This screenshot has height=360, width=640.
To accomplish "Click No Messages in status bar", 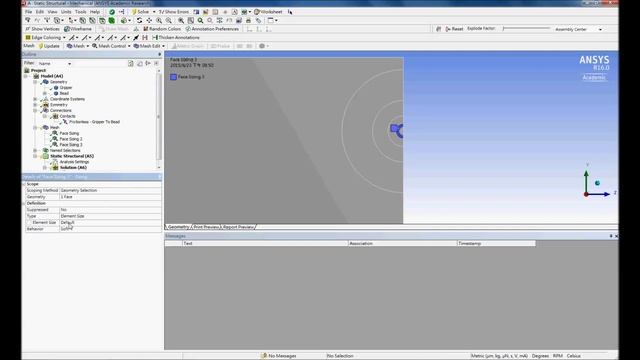I will (x=279, y=356).
